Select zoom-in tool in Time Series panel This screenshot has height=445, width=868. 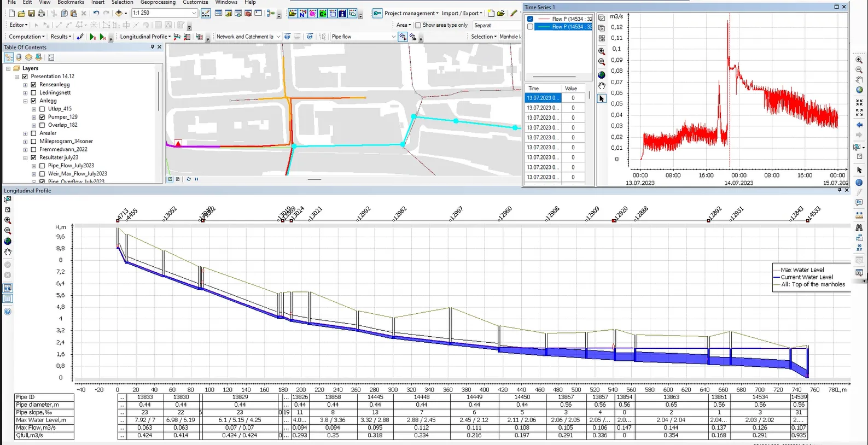click(x=602, y=51)
